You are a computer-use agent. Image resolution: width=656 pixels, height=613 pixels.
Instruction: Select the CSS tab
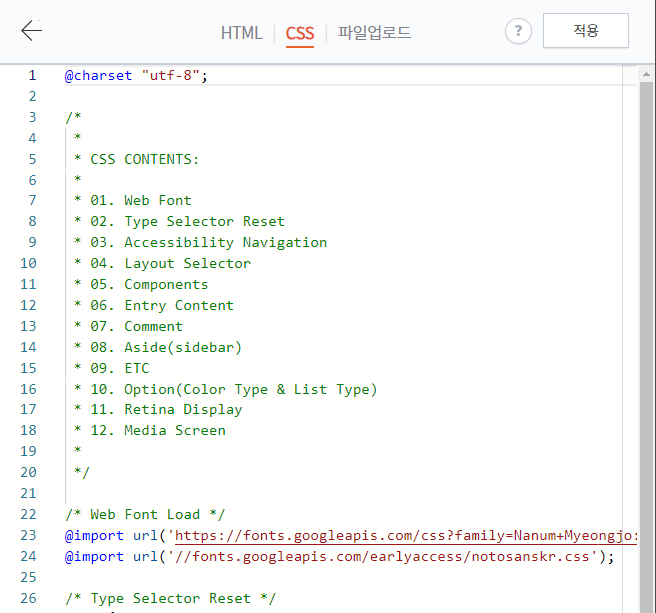[300, 33]
